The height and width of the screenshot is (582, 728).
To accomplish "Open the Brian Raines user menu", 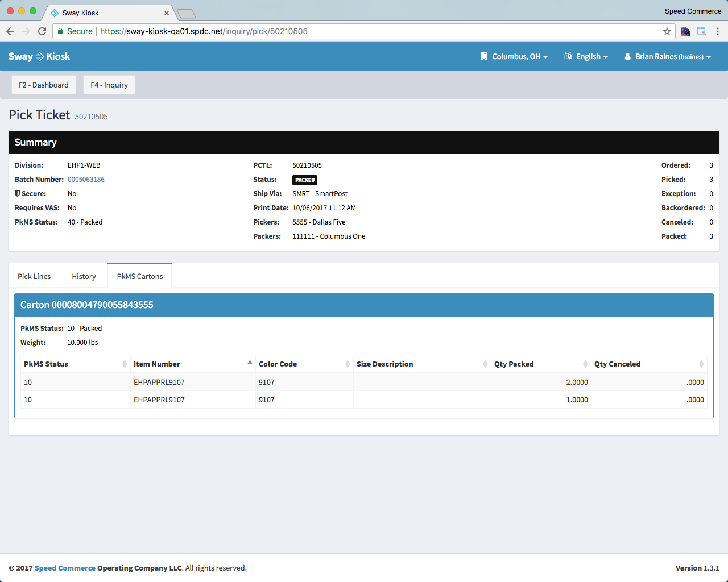I will 668,56.
